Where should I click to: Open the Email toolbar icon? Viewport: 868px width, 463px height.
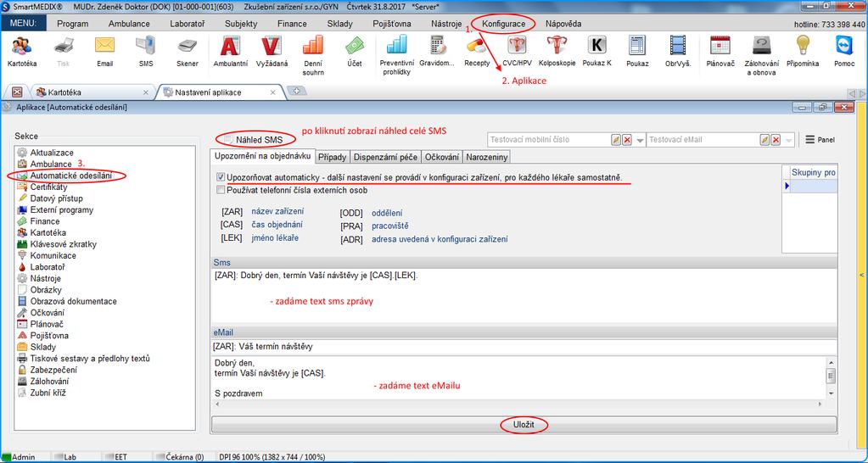point(104,52)
